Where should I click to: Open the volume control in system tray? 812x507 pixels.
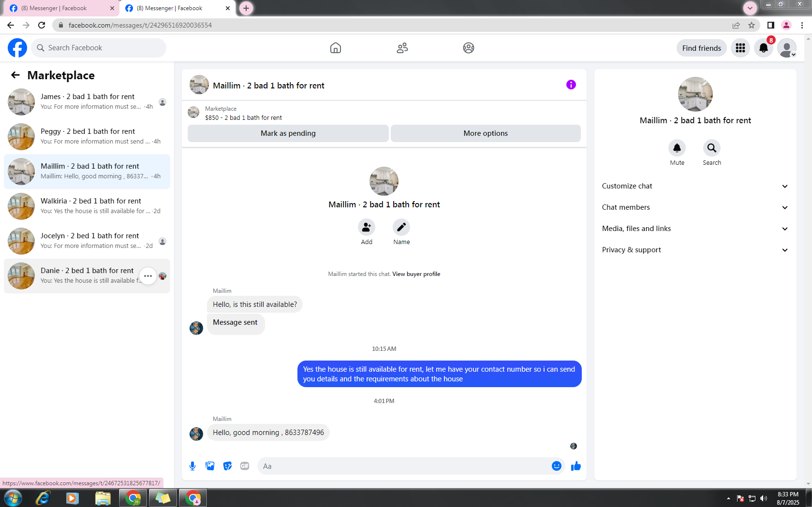(764, 498)
